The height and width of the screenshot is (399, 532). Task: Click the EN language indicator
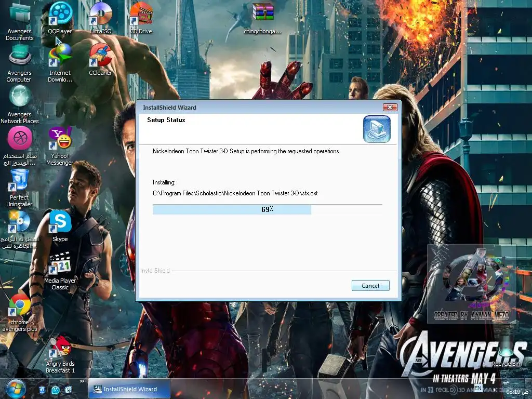(x=478, y=389)
